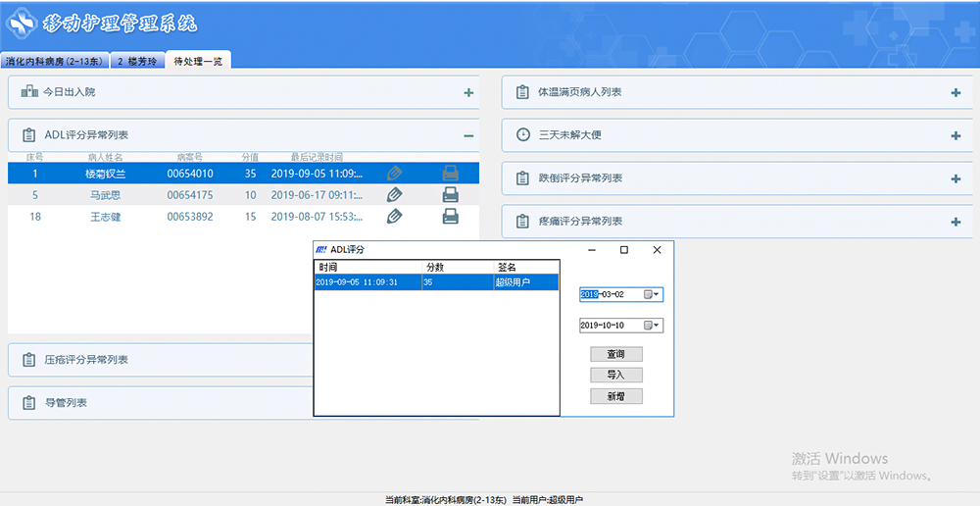Click case number 00653892

pyautogui.click(x=190, y=217)
